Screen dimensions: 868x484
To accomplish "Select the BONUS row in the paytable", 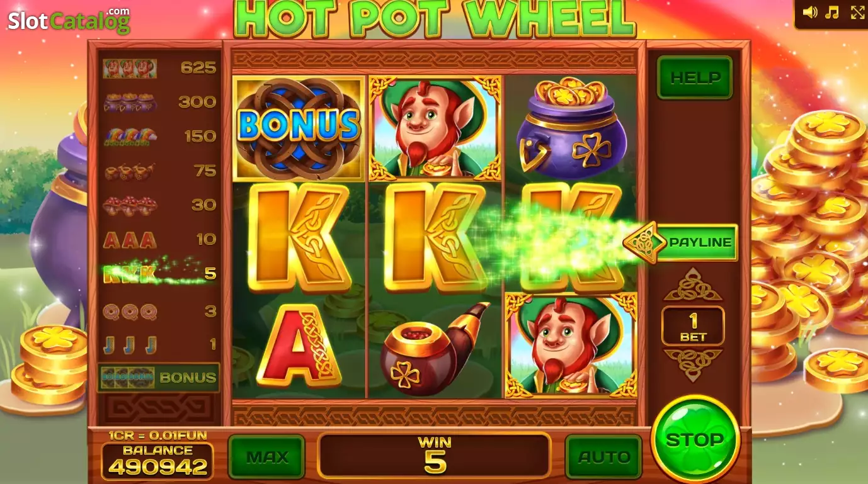I will [159, 378].
